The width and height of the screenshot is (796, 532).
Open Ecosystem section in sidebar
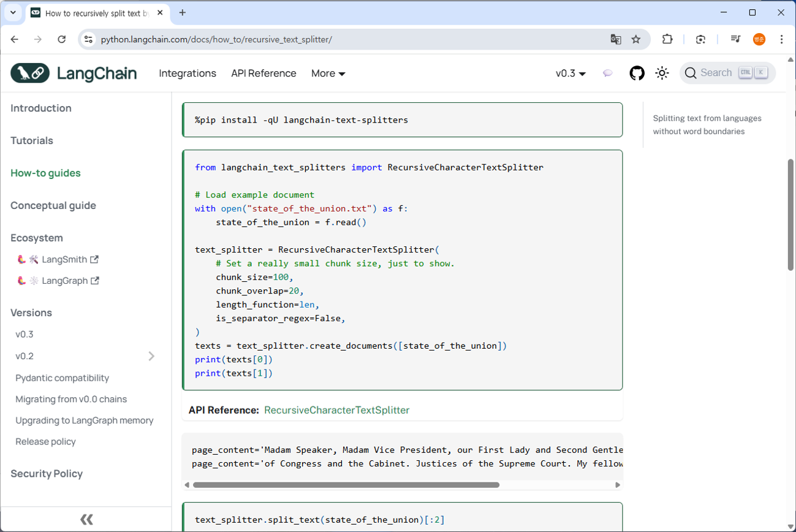37,238
